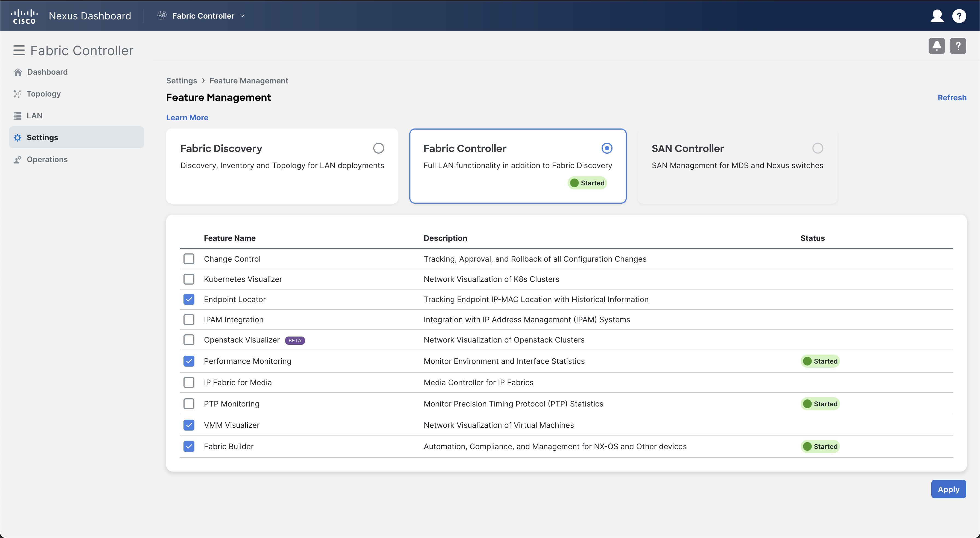Click the gray question mark help button
The height and width of the screenshot is (538, 980).
[958, 46]
